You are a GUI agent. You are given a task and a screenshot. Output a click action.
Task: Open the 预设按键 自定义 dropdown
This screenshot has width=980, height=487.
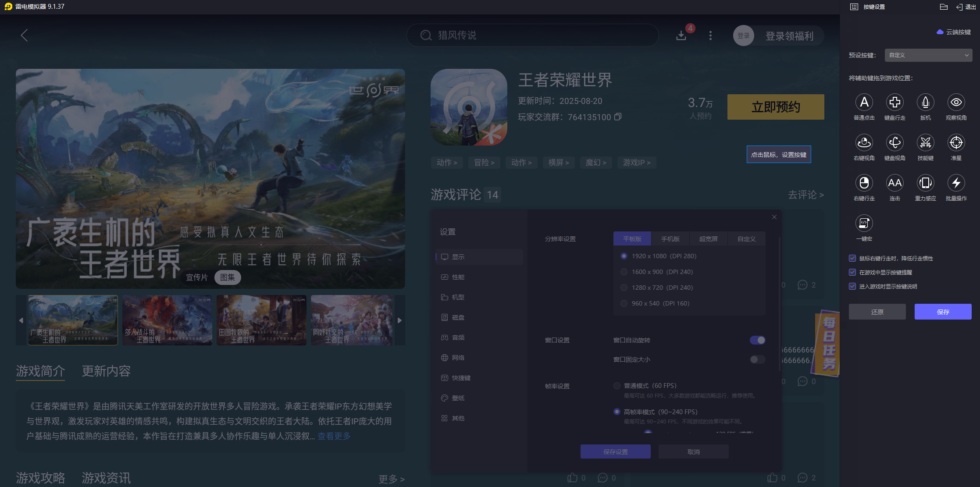tap(928, 55)
